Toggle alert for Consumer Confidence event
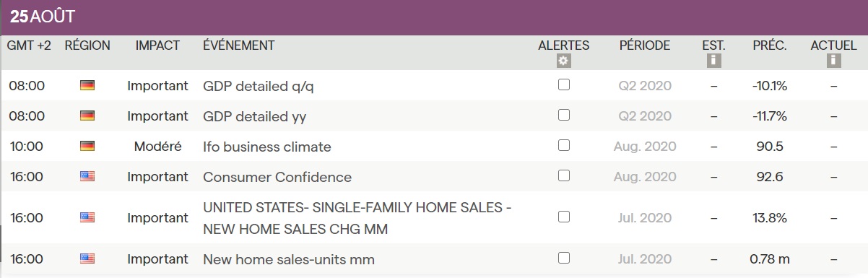The width and height of the screenshot is (868, 278). (x=564, y=175)
